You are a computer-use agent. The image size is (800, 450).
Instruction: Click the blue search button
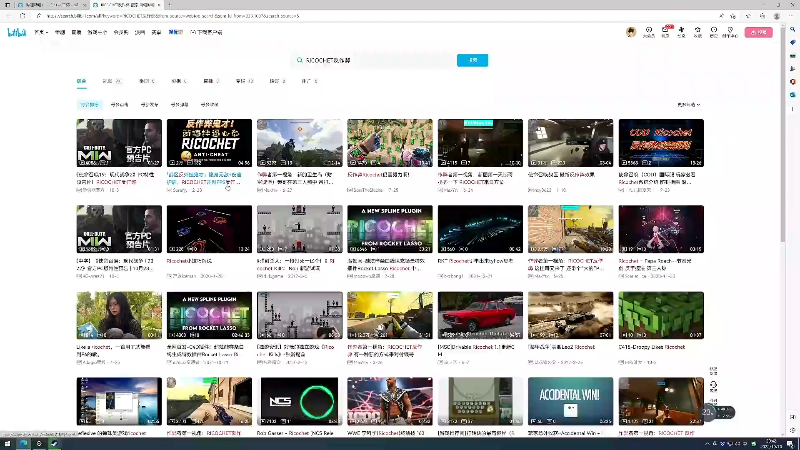point(472,60)
